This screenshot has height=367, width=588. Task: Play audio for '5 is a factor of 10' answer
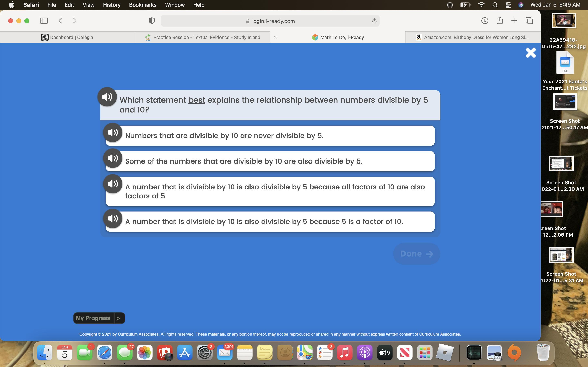point(112,218)
